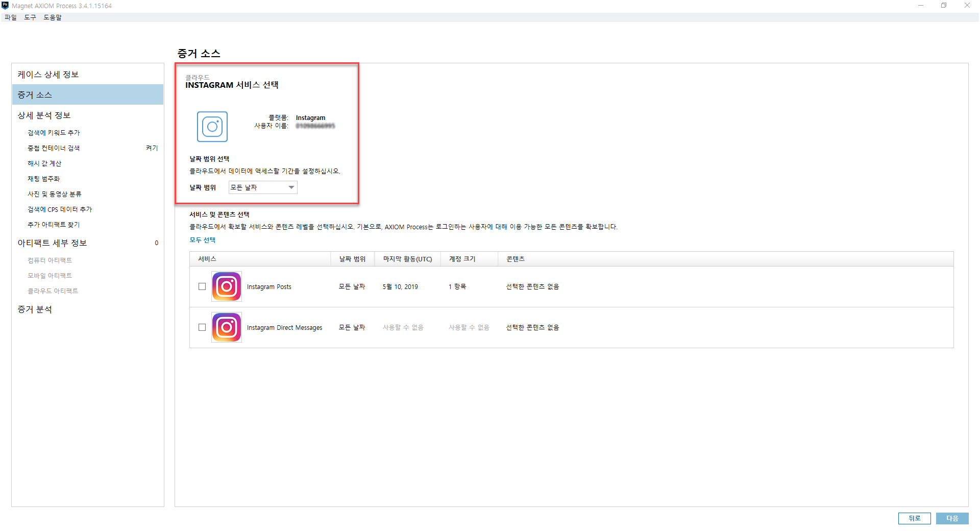Click the Magnet AXIOM app icon in title bar
This screenshot has height=531, width=980.
click(5, 6)
